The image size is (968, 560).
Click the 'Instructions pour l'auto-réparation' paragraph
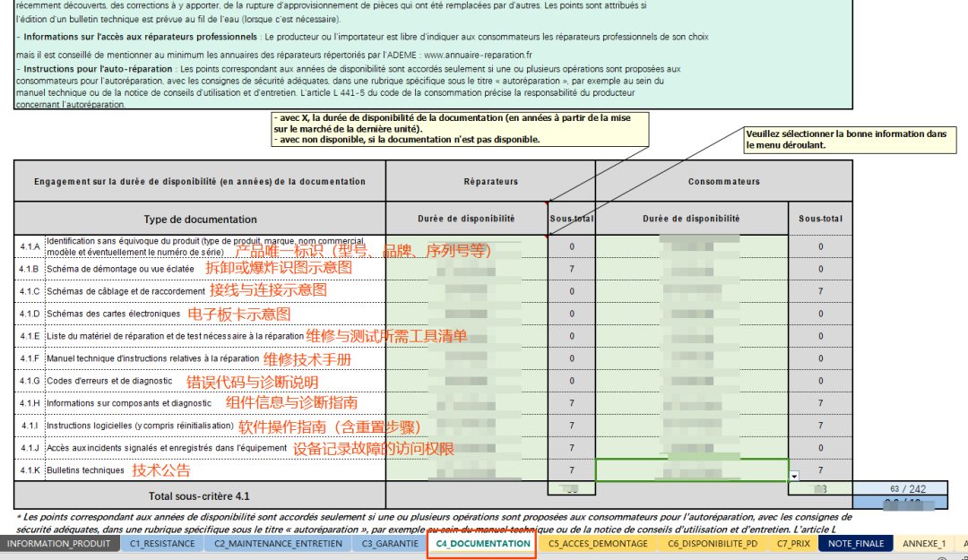pos(349,86)
